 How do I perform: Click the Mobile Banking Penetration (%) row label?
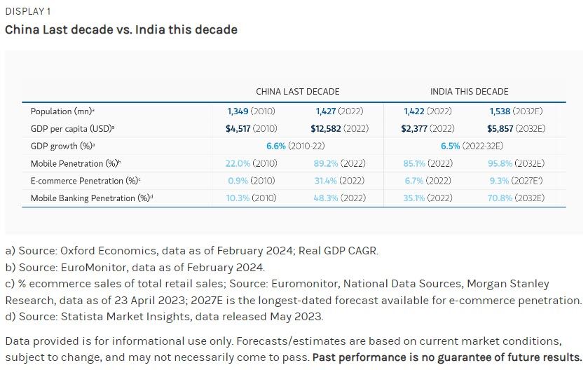[92, 198]
